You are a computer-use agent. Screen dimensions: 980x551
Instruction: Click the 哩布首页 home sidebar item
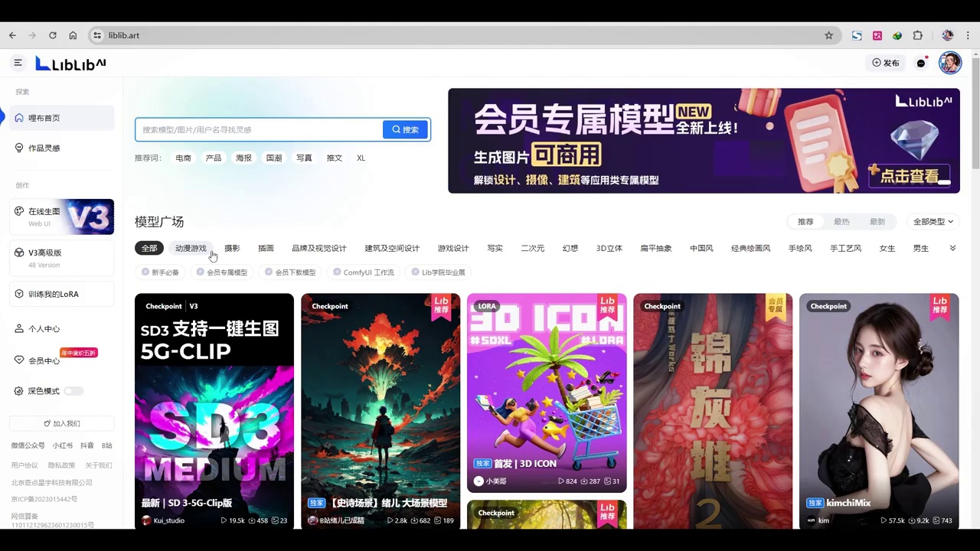(61, 118)
